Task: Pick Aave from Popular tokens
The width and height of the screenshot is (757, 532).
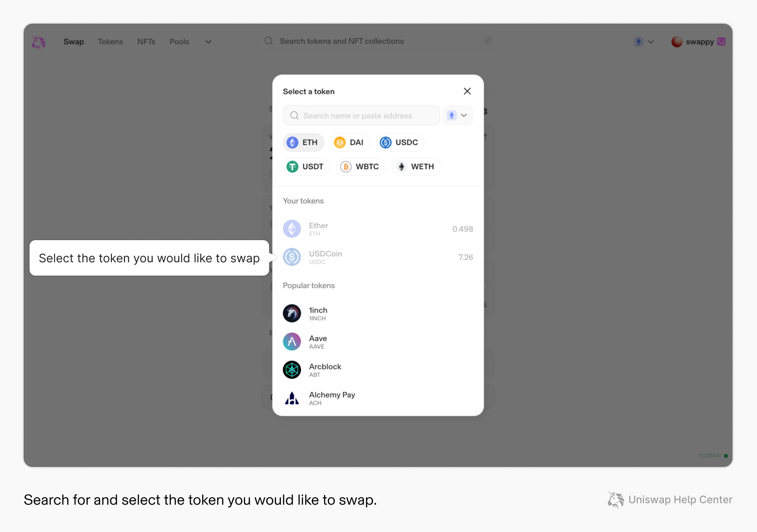Action: pos(378,342)
